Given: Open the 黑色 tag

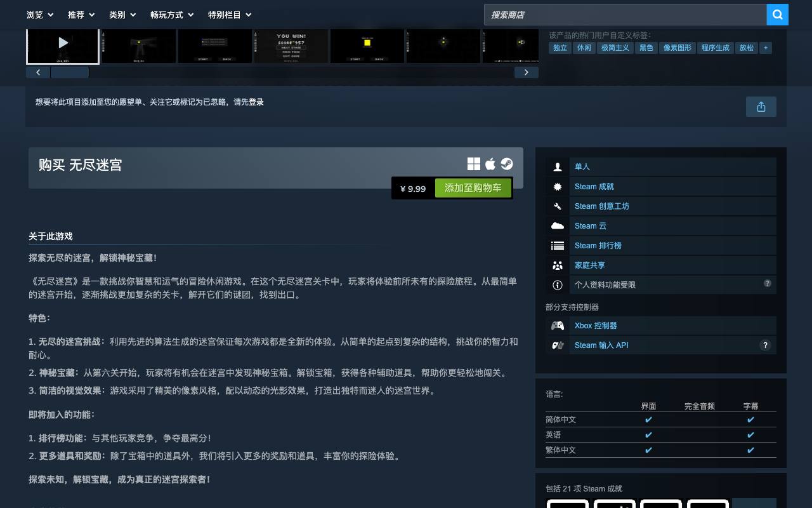Looking at the screenshot, I should pyautogui.click(x=646, y=48).
